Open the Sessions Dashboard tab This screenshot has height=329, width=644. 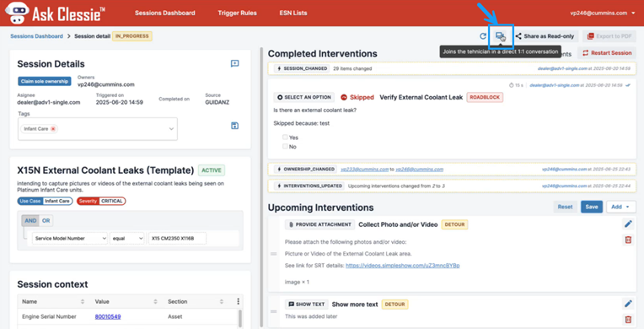tap(164, 13)
